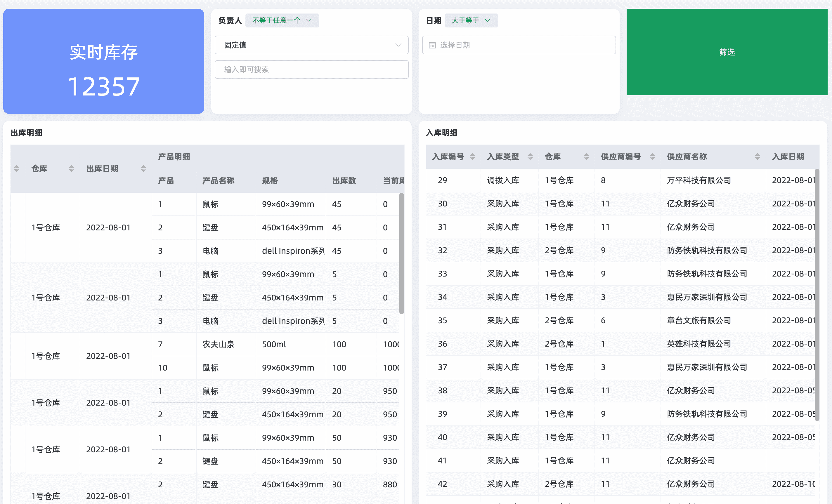Click first sort icon in 出库明细 header

click(17, 168)
